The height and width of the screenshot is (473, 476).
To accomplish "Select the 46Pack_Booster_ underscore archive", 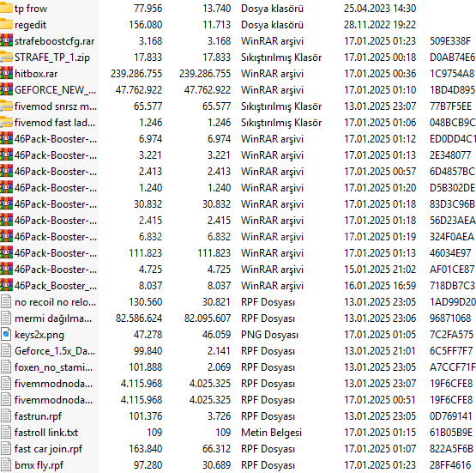I will click(56, 286).
